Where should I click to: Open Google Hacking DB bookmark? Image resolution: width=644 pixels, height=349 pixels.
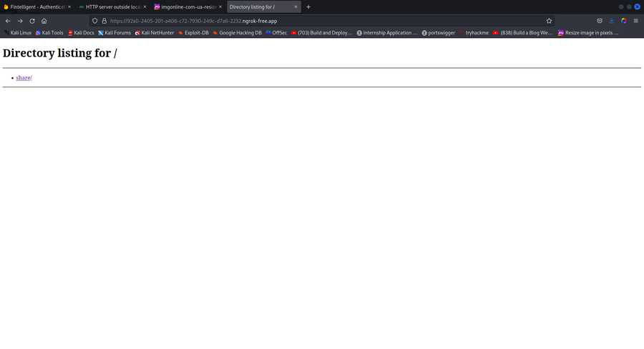click(237, 33)
